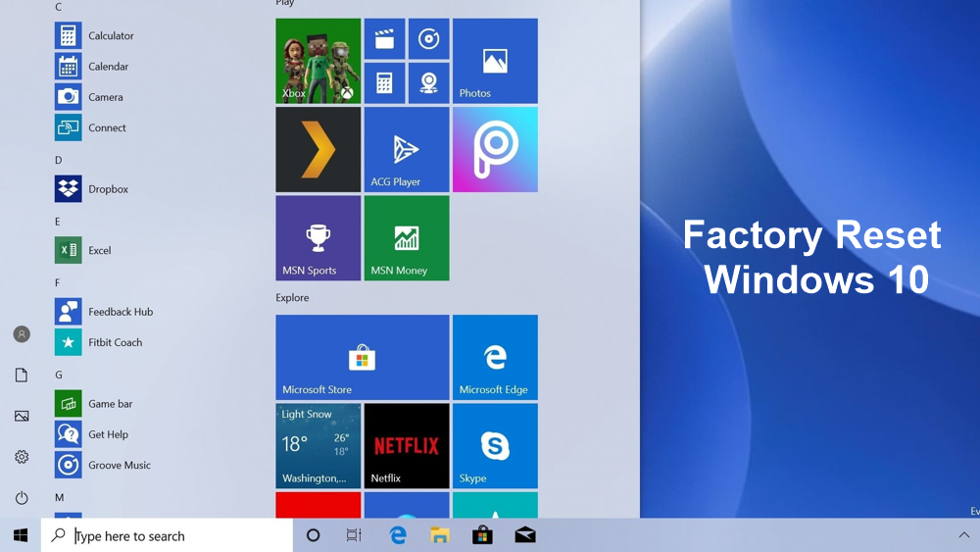Image resolution: width=980 pixels, height=552 pixels.
Task: Launch Fitbit Coach
Action: (x=98, y=342)
